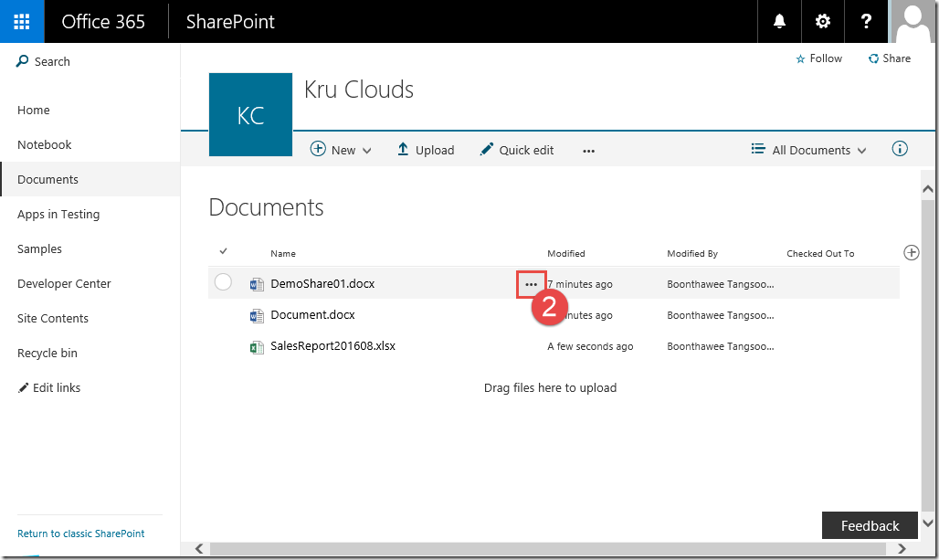
Task: Click the Feedback button
Action: click(x=870, y=525)
